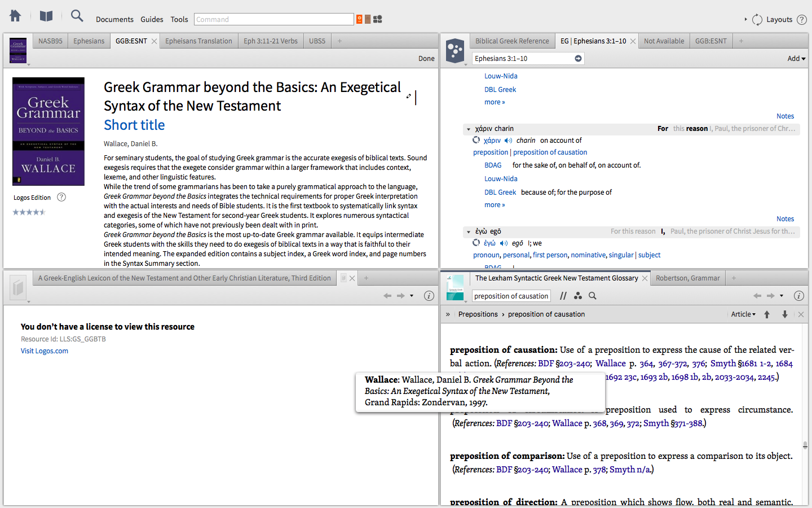Image resolution: width=812 pixels, height=508 pixels.
Task: Switch to the Biblical Greek Reference tab
Action: 512,41
